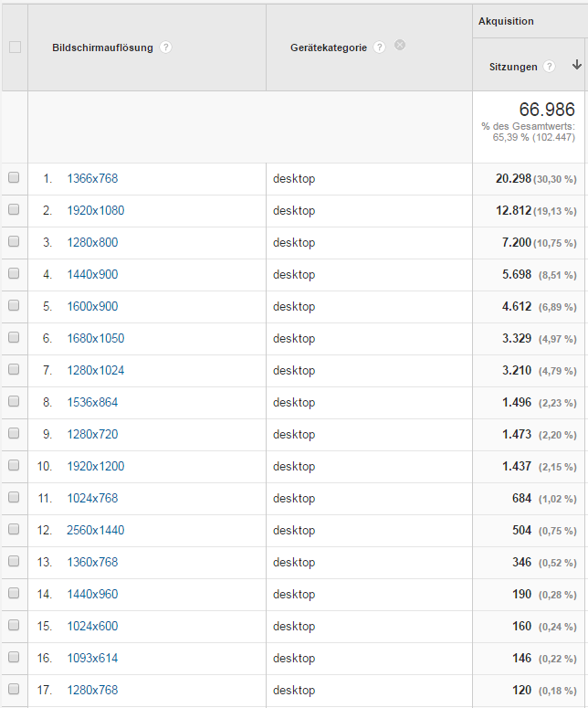Image resolution: width=588 pixels, height=708 pixels.
Task: Check the row for 1536x864
Action: pos(14,401)
